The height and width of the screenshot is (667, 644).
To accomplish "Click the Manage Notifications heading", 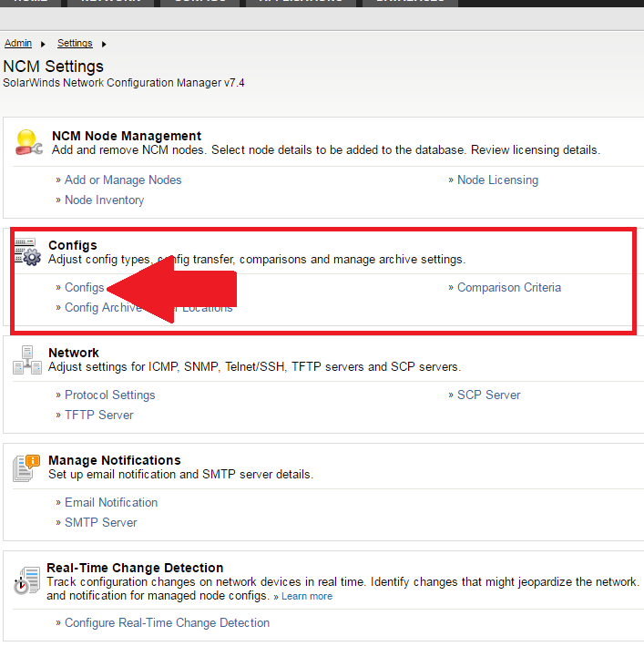I will coord(115,461).
